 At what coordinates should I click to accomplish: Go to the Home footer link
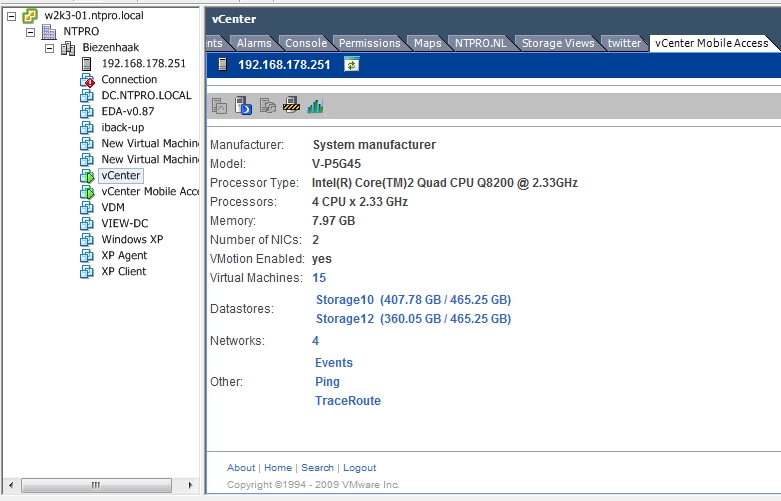click(278, 468)
